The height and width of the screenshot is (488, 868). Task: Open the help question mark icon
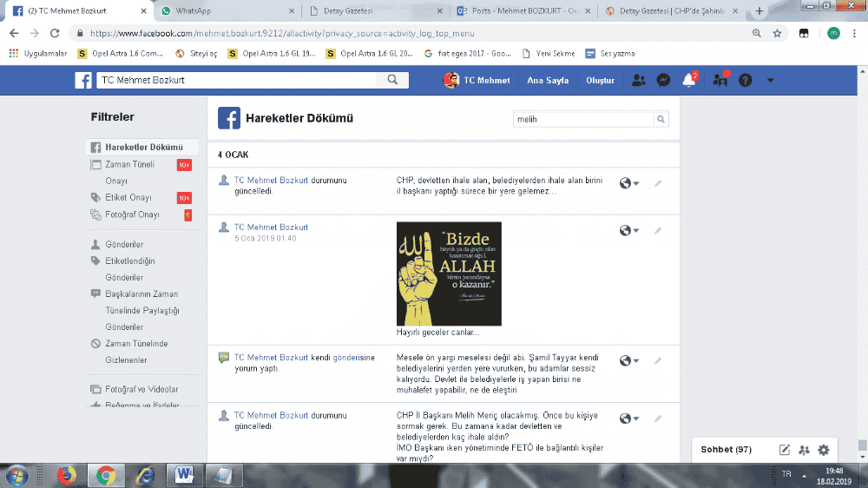(745, 80)
